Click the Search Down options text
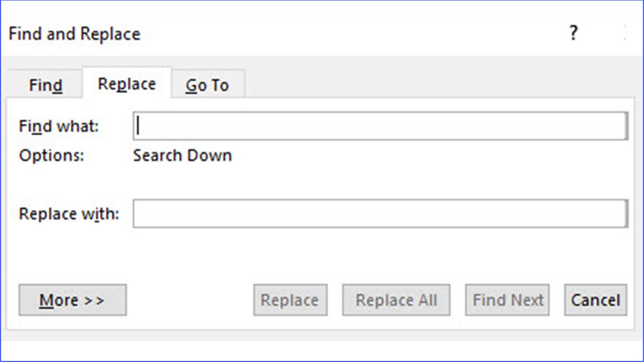The width and height of the screenshot is (644, 362). (182, 156)
